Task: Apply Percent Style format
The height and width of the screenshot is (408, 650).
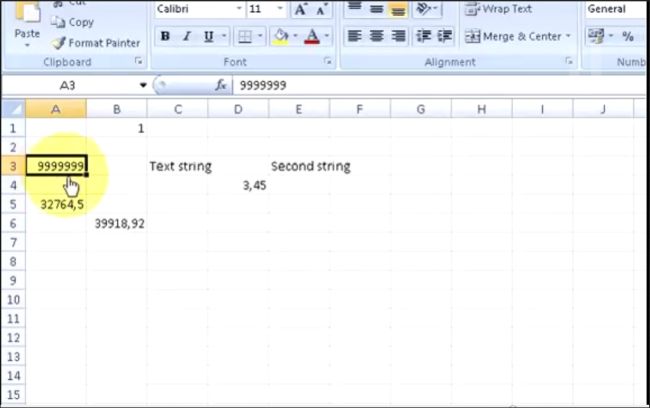Action: click(x=628, y=36)
